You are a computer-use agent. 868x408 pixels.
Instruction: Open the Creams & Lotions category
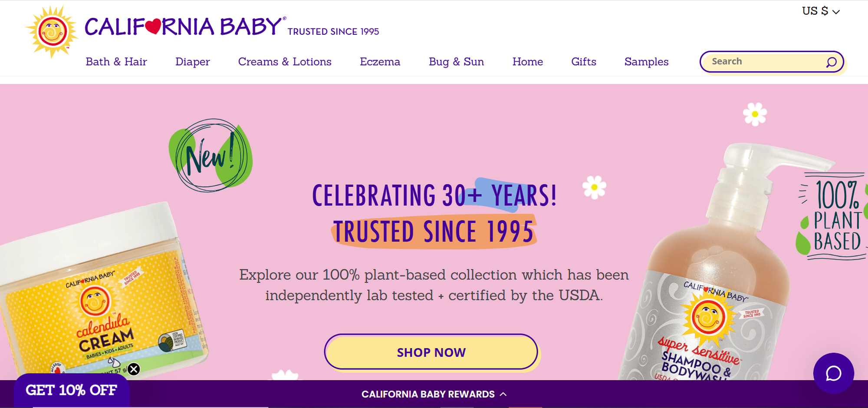(x=285, y=62)
